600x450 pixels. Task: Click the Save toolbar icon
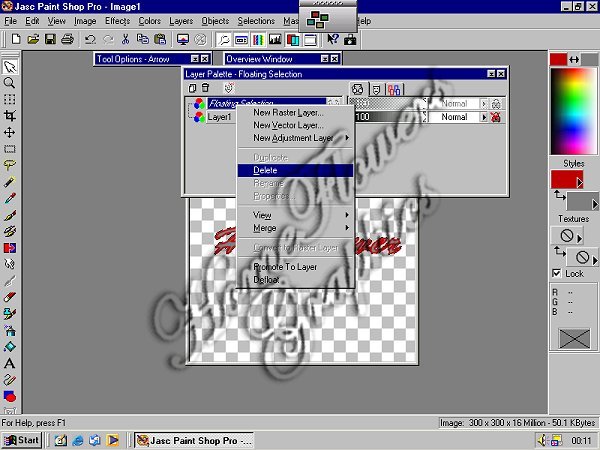[x=50, y=39]
